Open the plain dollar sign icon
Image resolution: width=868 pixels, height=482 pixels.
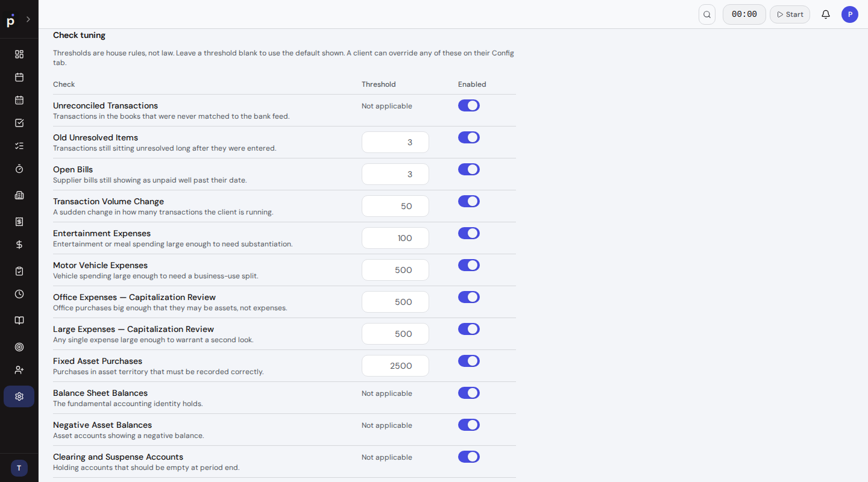pos(19,245)
